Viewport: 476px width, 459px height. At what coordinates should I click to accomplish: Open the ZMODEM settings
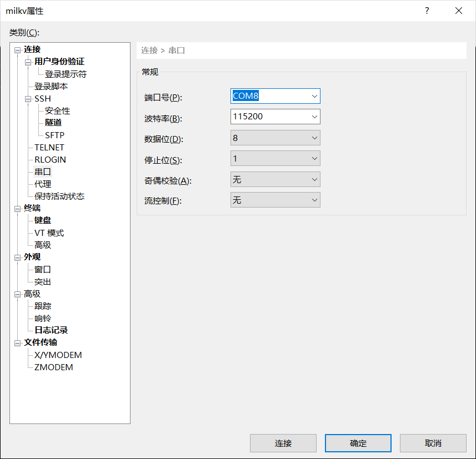53,367
